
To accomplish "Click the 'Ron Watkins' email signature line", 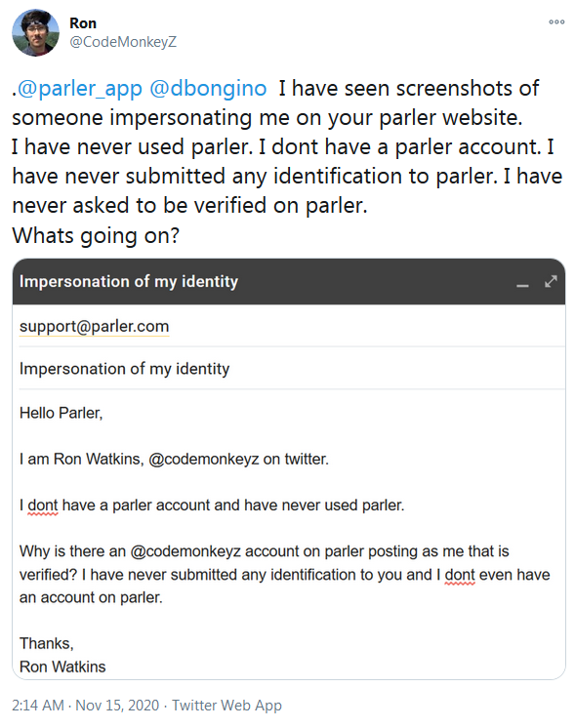I will [x=62, y=667].
